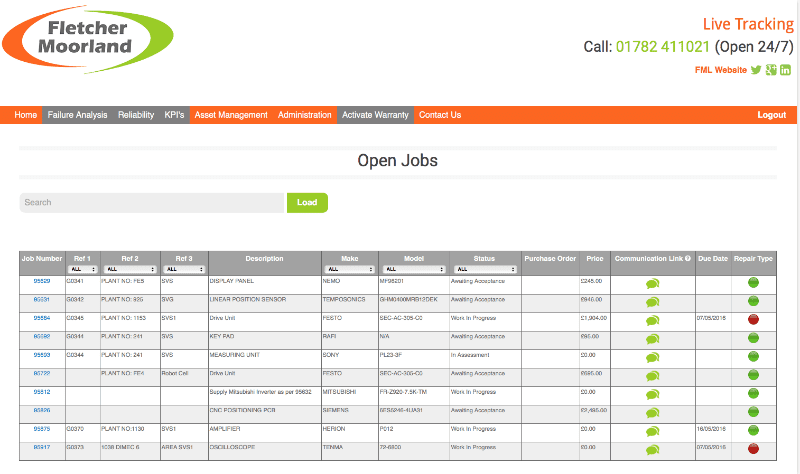The height and width of the screenshot is (474, 800).
Task: Open communication chat for MEASURING UNIT row
Action: point(653,358)
